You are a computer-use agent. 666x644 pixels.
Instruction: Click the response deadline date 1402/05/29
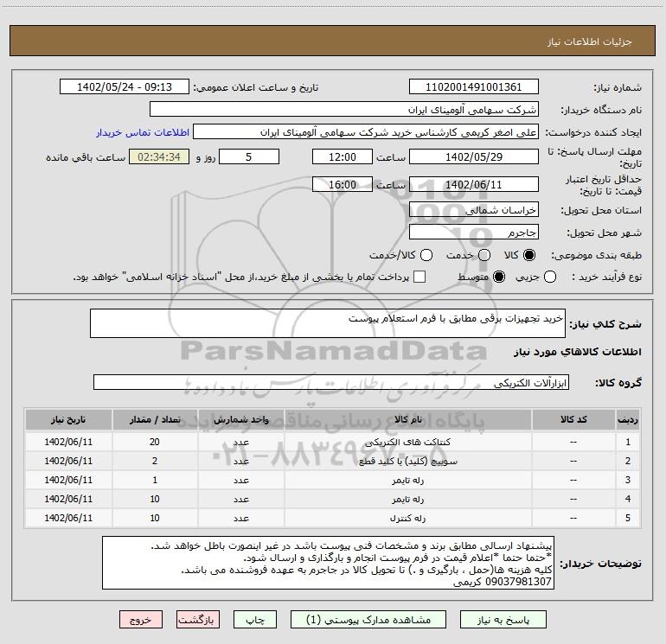474,156
